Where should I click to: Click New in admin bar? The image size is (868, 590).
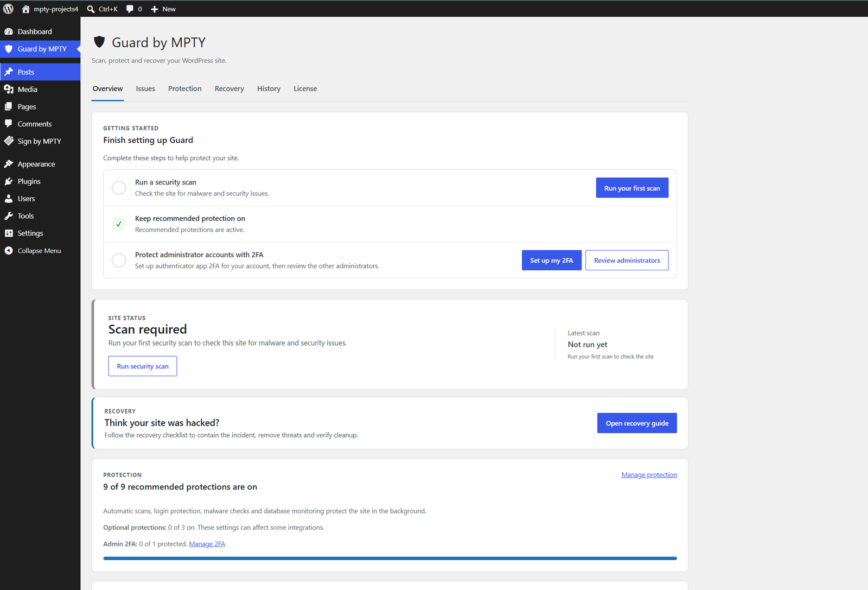coord(169,9)
